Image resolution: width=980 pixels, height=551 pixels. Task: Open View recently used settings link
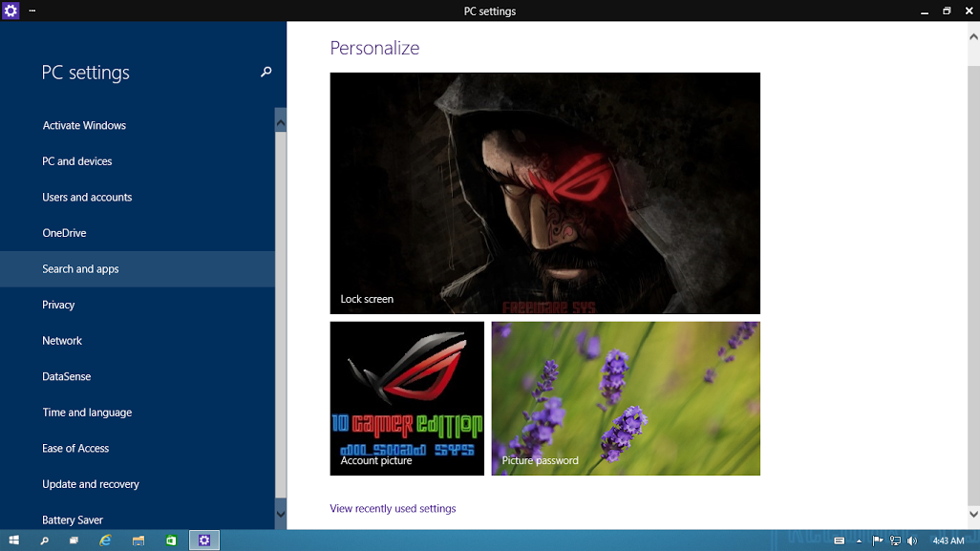[x=393, y=509]
